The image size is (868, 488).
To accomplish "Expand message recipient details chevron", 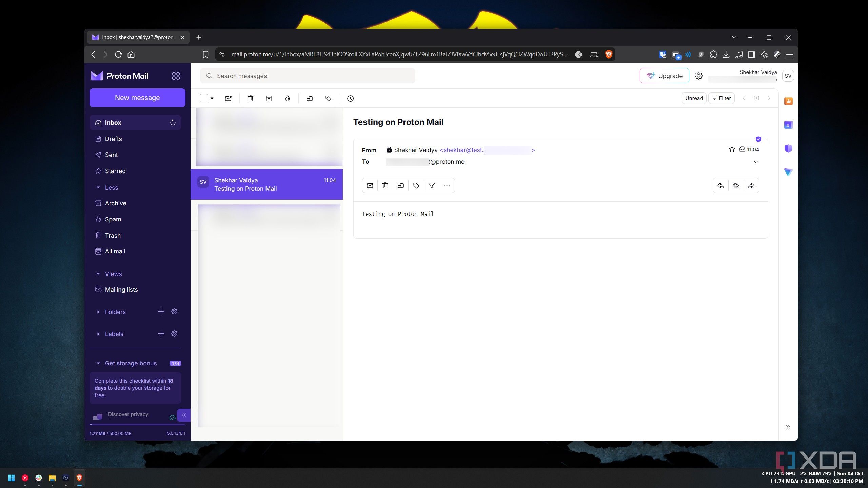I will pos(755,162).
